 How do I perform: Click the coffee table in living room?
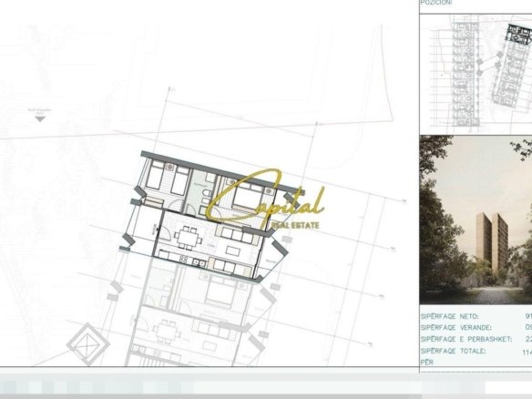pyautogui.click(x=233, y=251)
